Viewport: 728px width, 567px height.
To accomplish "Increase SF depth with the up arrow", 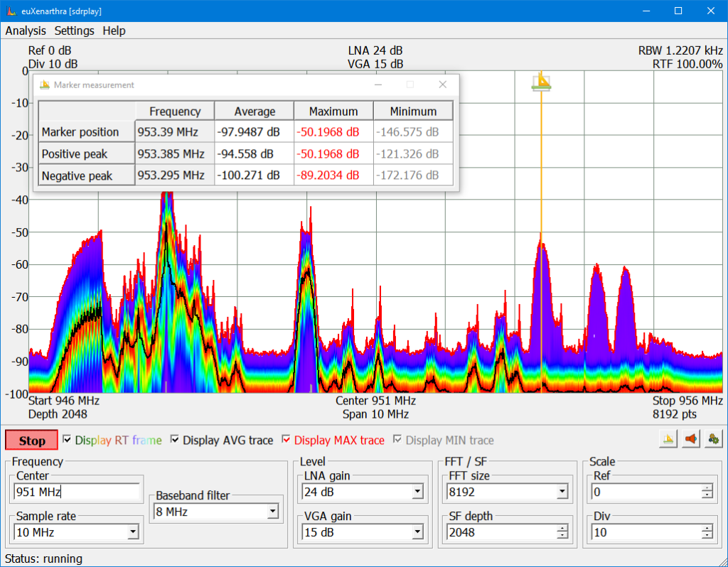I will click(x=562, y=529).
